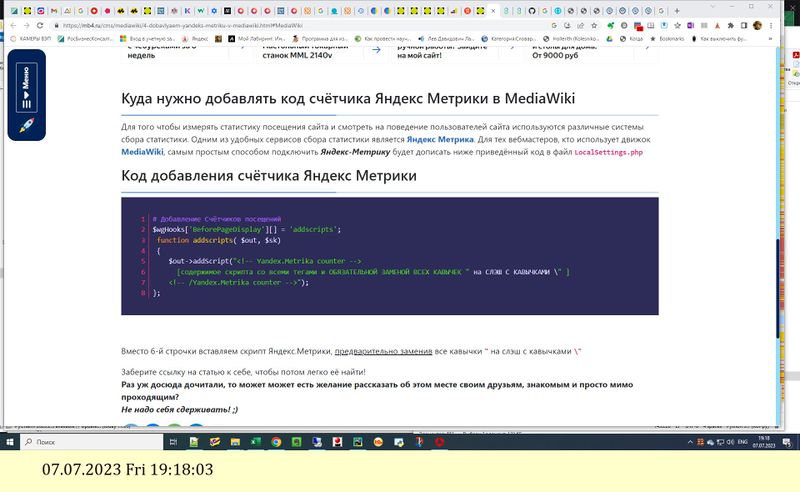This screenshot has width=800, height=492.
Task: Click code line $out->addScript
Action: point(265,261)
